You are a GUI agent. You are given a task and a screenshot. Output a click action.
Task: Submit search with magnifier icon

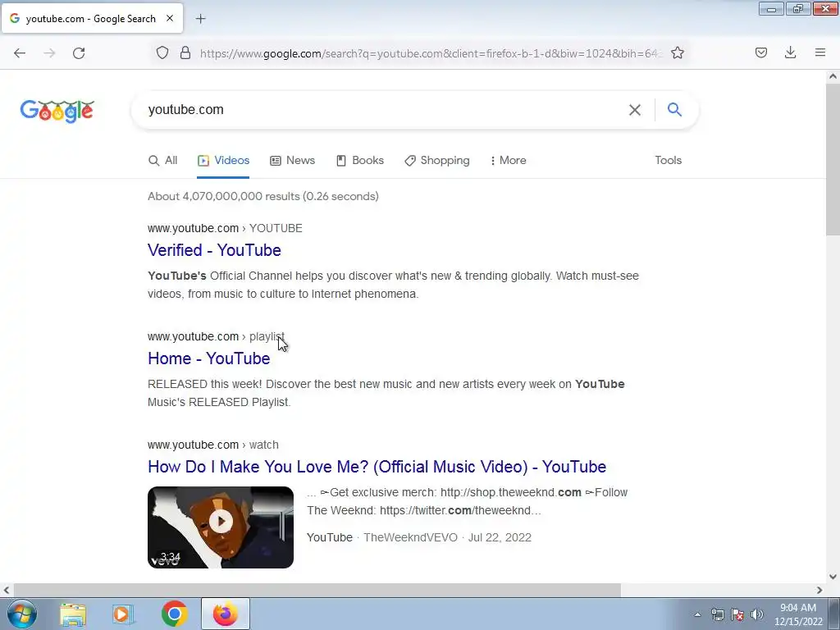click(674, 109)
